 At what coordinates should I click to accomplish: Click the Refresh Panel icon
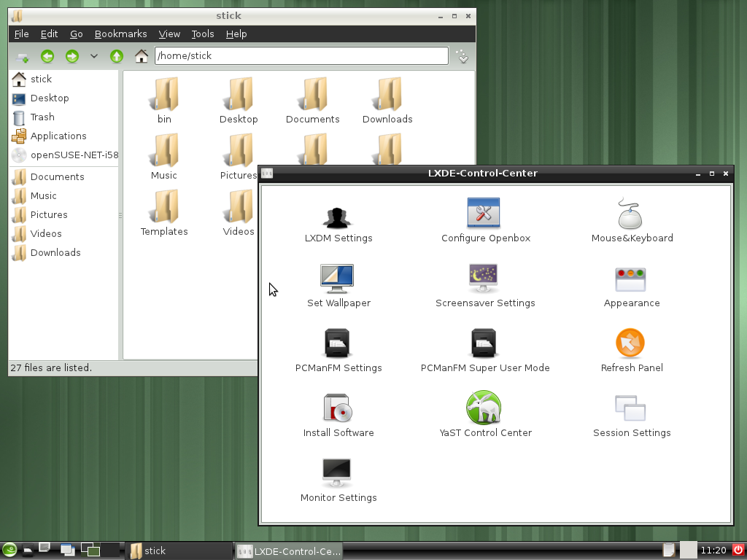click(x=630, y=343)
